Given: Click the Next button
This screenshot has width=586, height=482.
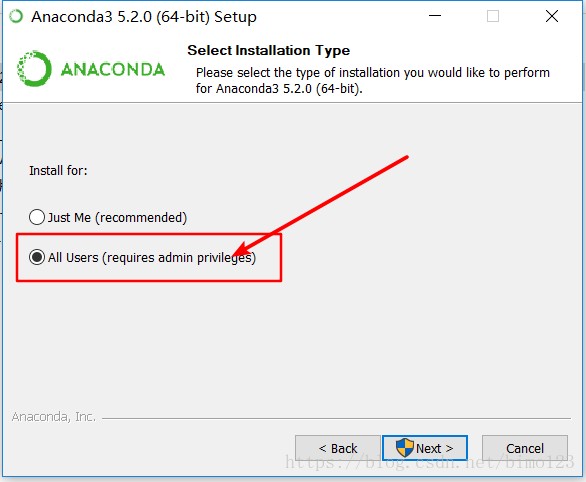Looking at the screenshot, I should [x=425, y=448].
